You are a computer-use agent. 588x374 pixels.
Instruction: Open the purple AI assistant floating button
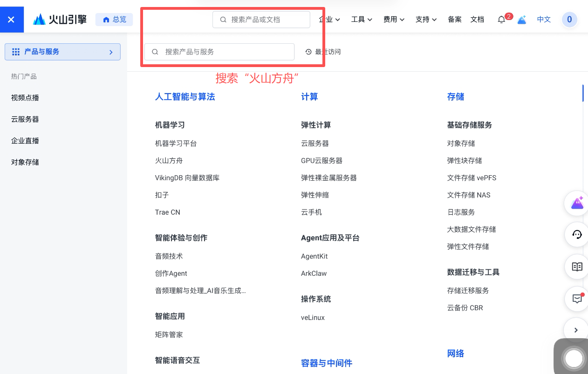pyautogui.click(x=577, y=203)
